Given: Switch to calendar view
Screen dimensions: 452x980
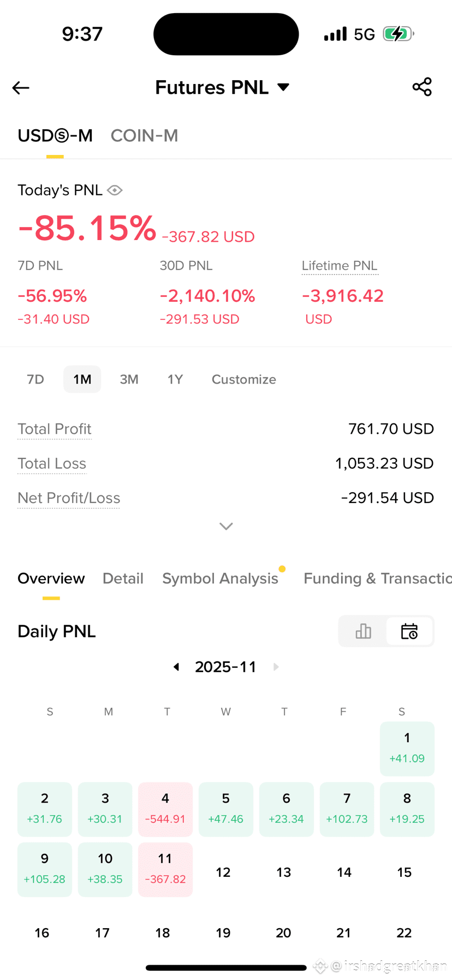Looking at the screenshot, I should coord(409,631).
